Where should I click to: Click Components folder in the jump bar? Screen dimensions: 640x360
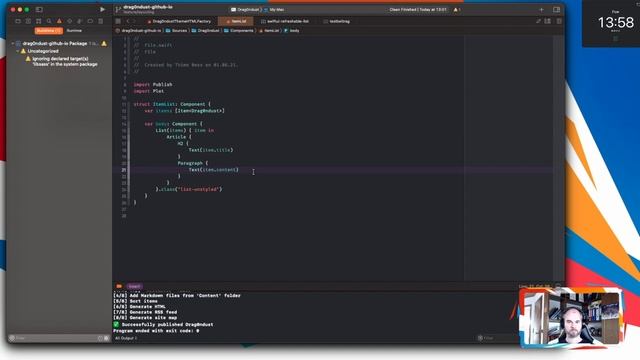click(x=239, y=31)
